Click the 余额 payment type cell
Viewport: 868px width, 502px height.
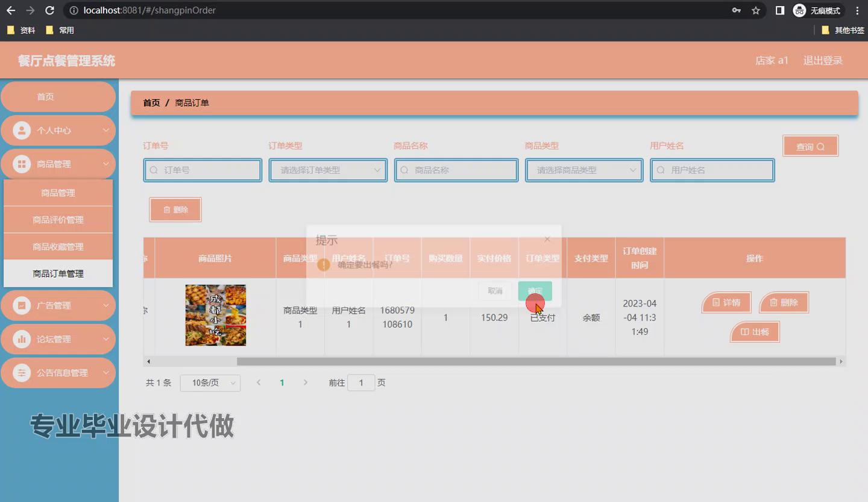pyautogui.click(x=591, y=317)
